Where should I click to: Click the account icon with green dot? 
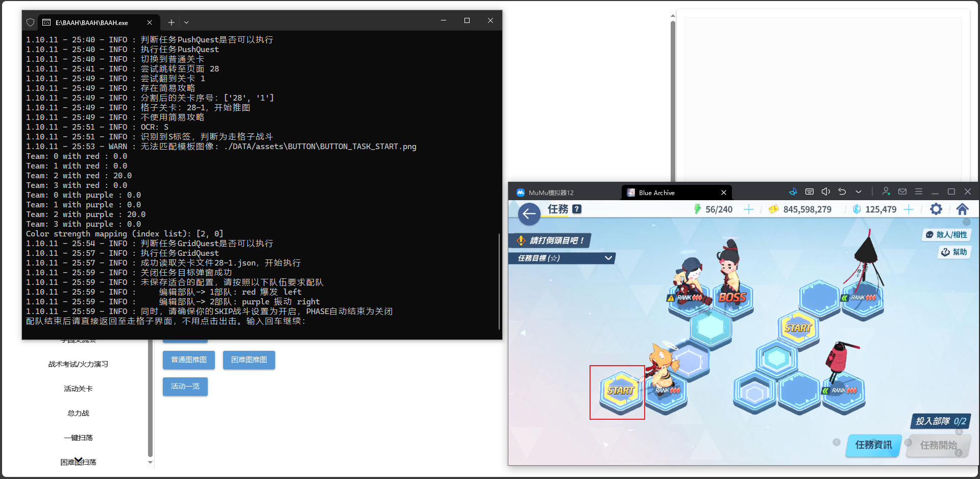(x=887, y=191)
